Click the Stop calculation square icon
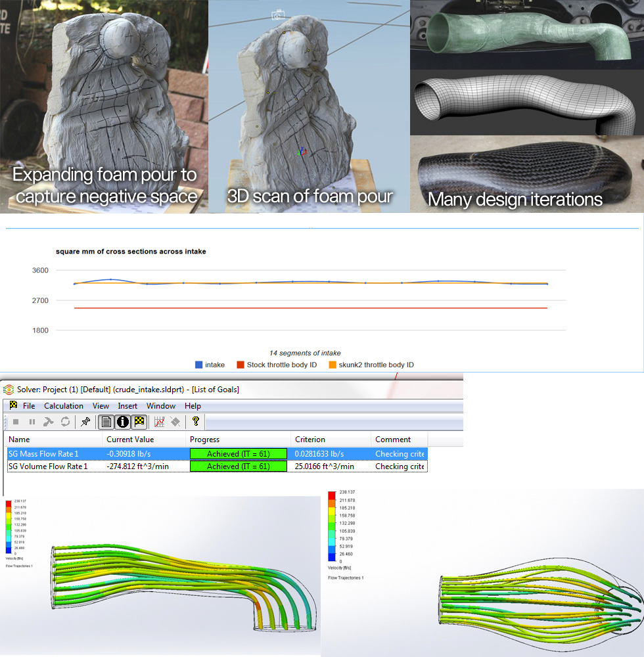Image resolution: width=644 pixels, height=657 pixels. (16, 422)
